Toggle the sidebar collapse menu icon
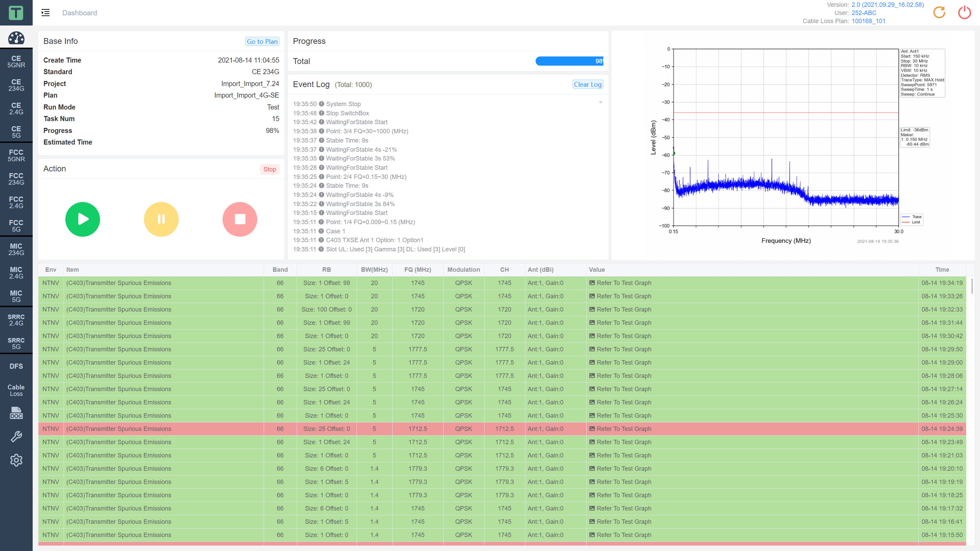This screenshot has height=551, width=980. pos(46,13)
